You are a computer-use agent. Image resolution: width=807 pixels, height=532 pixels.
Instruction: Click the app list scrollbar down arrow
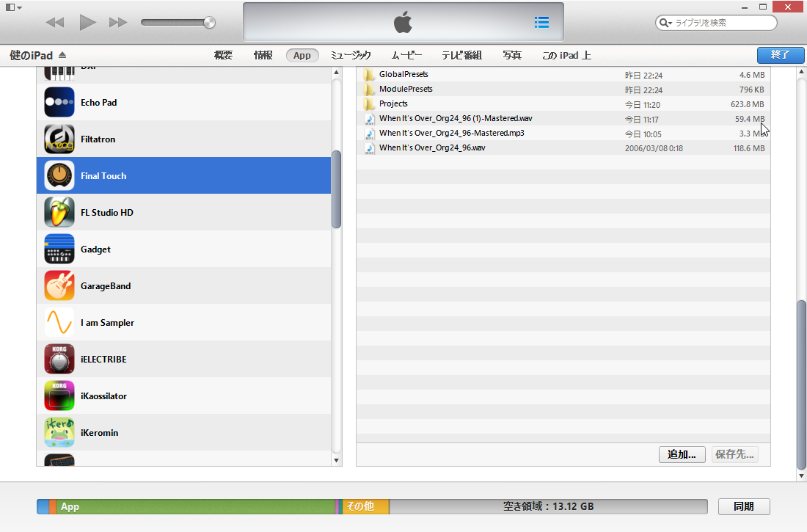[x=337, y=460]
